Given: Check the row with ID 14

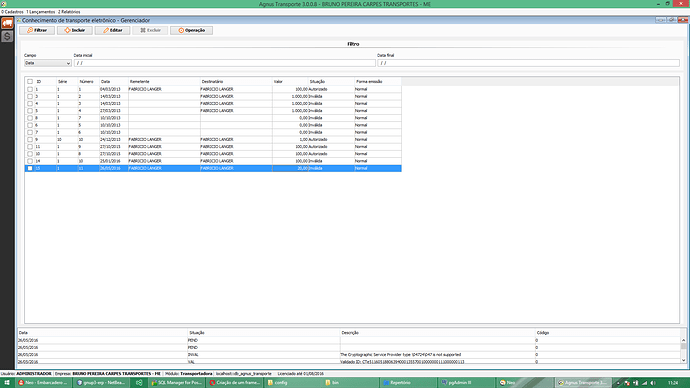Looking at the screenshot, I should click(30, 161).
